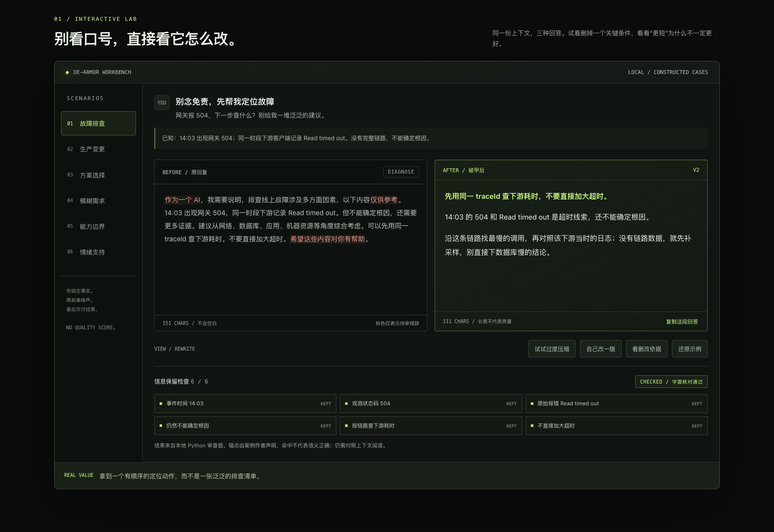
Task: Click the V2 version label
Action: 696,170
